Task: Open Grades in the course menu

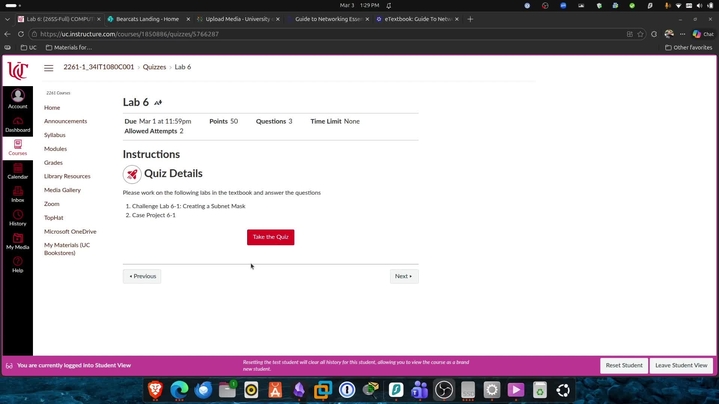Action: tap(53, 162)
